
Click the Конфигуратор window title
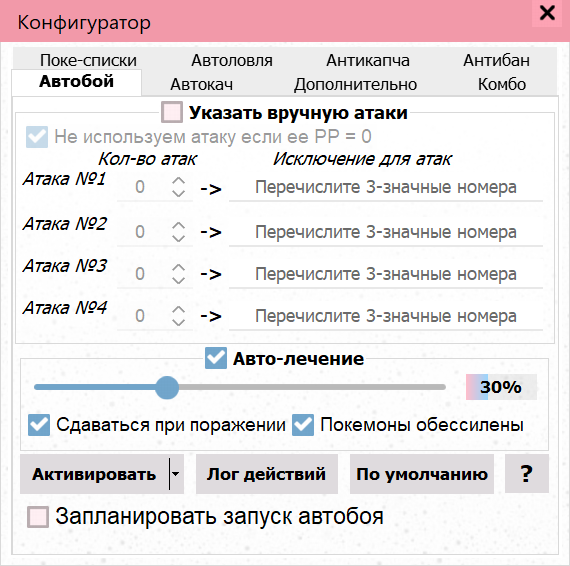[84, 23]
